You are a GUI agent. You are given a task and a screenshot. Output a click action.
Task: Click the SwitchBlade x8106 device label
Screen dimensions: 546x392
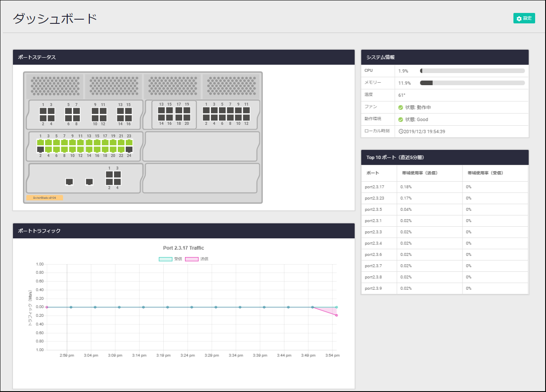coord(44,198)
